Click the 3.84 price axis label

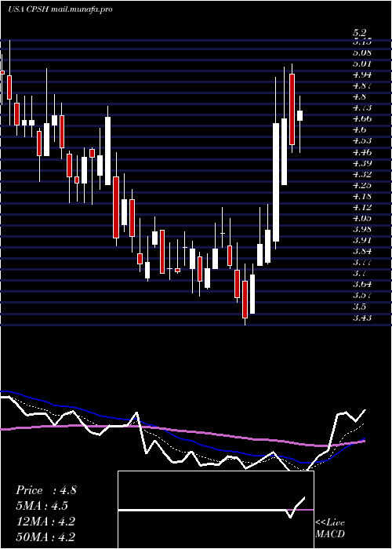coord(362,252)
